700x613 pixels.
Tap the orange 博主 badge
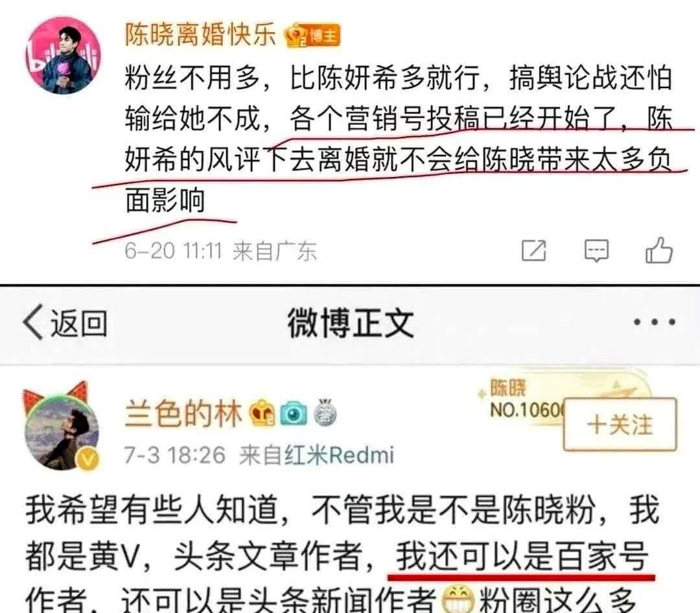click(x=312, y=35)
